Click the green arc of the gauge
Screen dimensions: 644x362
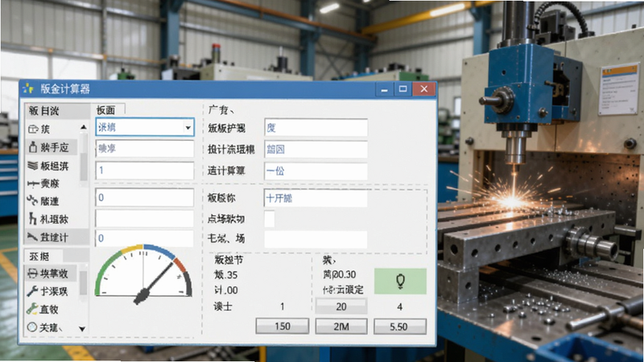pos(106,269)
